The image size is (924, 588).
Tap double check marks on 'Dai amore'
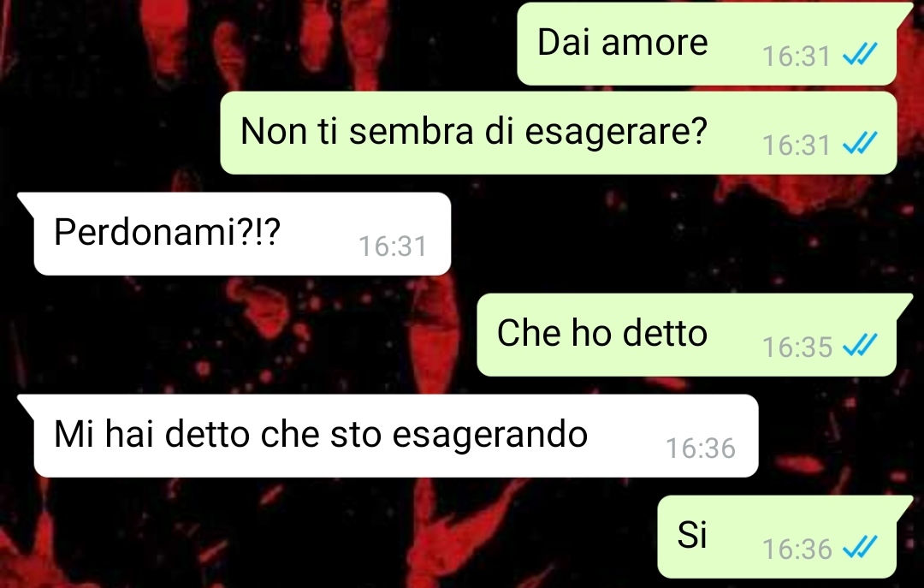pos(860,54)
